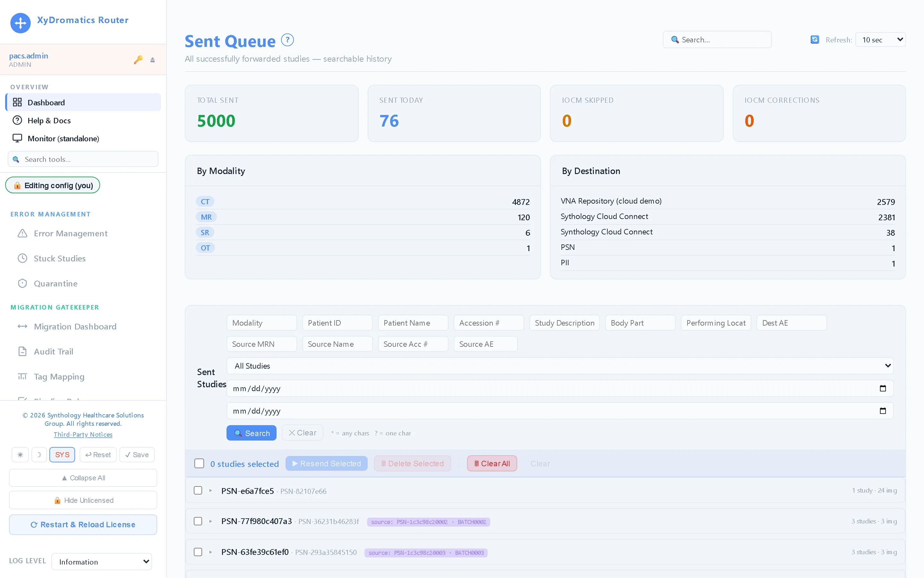Click the Audit Trail document icon
This screenshot has width=924, height=578.
pos(22,351)
